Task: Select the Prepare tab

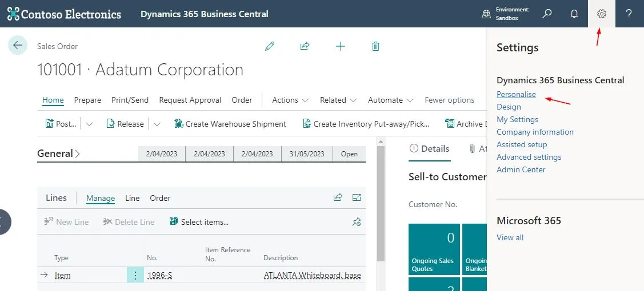Action: click(87, 100)
